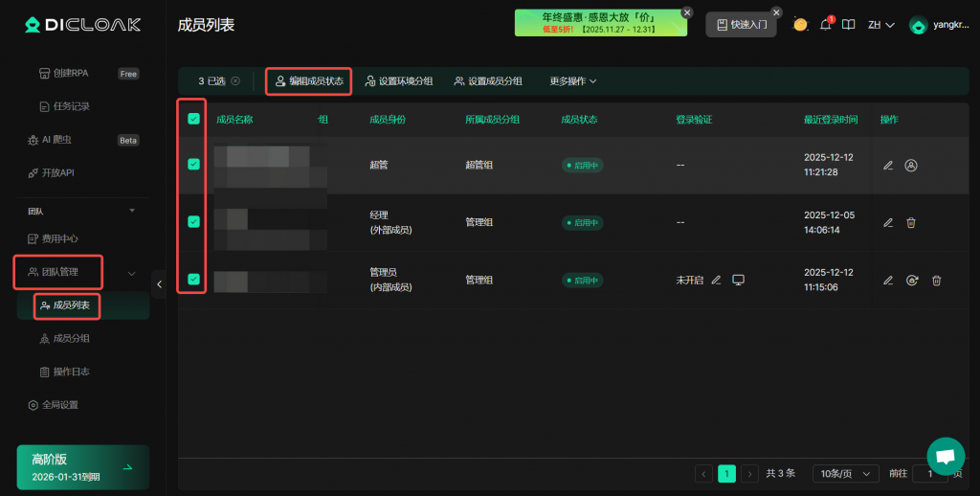Viewport: 980px width, 496px height.
Task: Collapse the sidebar with the arrow handle
Action: (159, 283)
